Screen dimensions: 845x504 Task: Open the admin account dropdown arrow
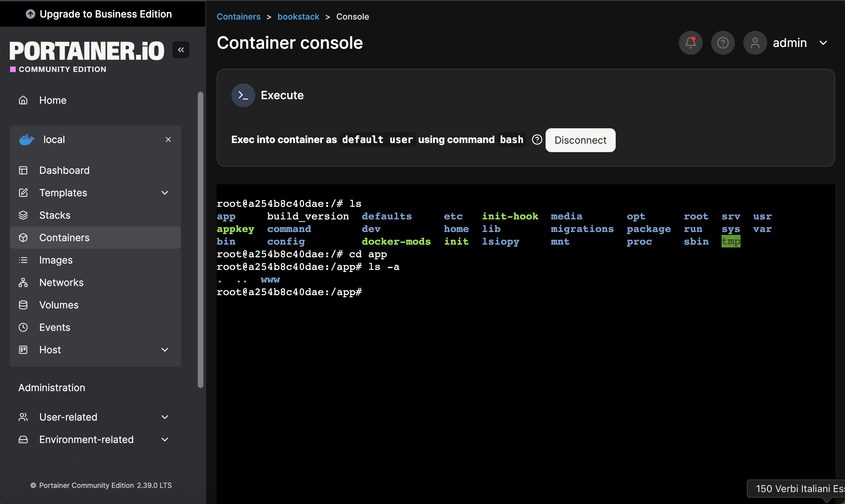pyautogui.click(x=823, y=43)
